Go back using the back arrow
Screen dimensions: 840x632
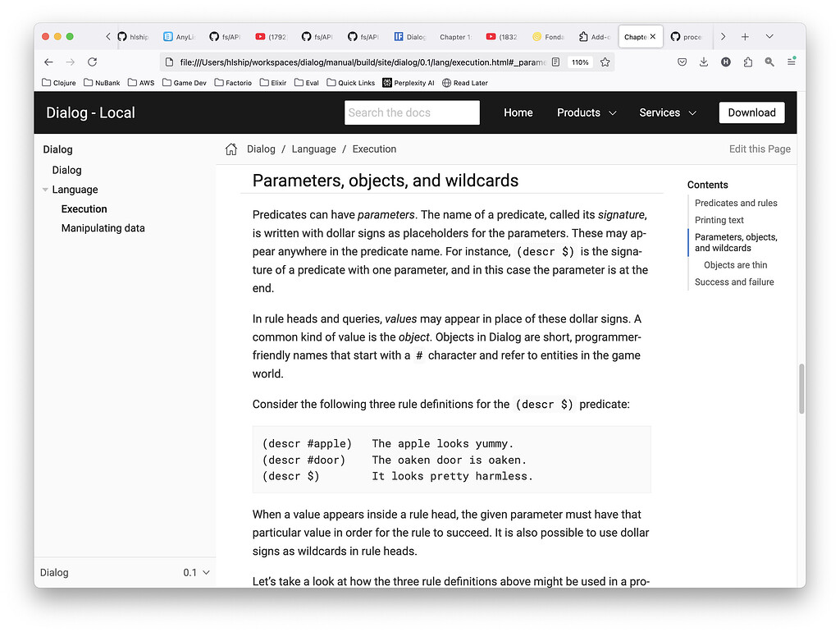[x=48, y=62]
